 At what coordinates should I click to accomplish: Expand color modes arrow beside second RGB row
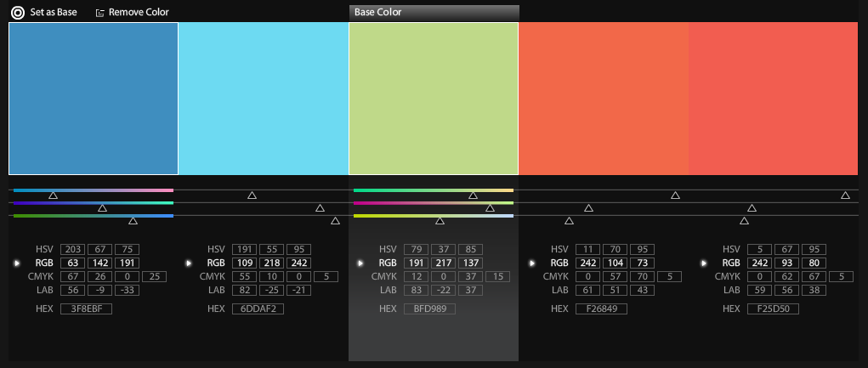[x=189, y=263]
